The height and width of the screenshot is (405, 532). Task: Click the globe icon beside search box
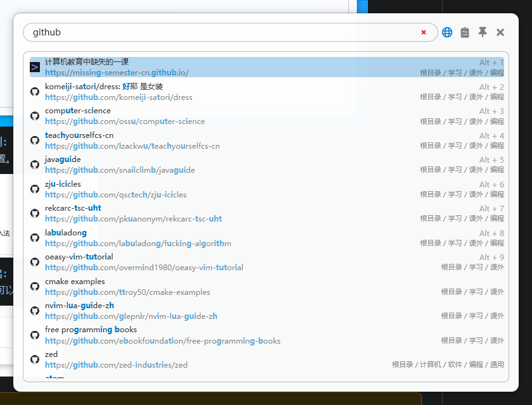tap(447, 32)
